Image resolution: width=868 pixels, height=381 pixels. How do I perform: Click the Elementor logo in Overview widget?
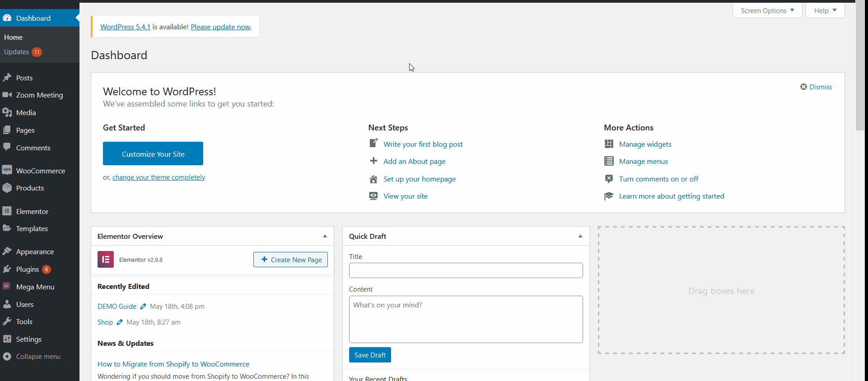tap(106, 260)
